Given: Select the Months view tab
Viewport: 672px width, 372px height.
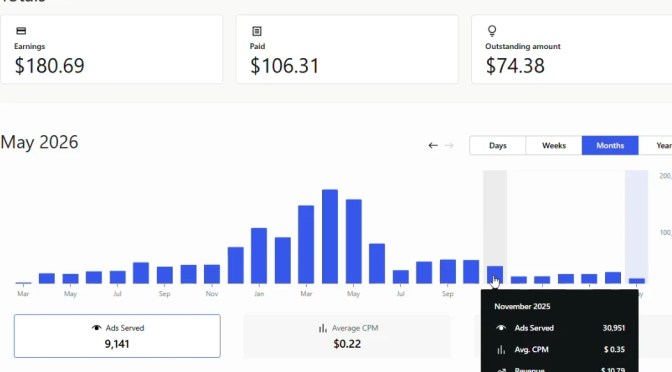Looking at the screenshot, I should pos(610,146).
